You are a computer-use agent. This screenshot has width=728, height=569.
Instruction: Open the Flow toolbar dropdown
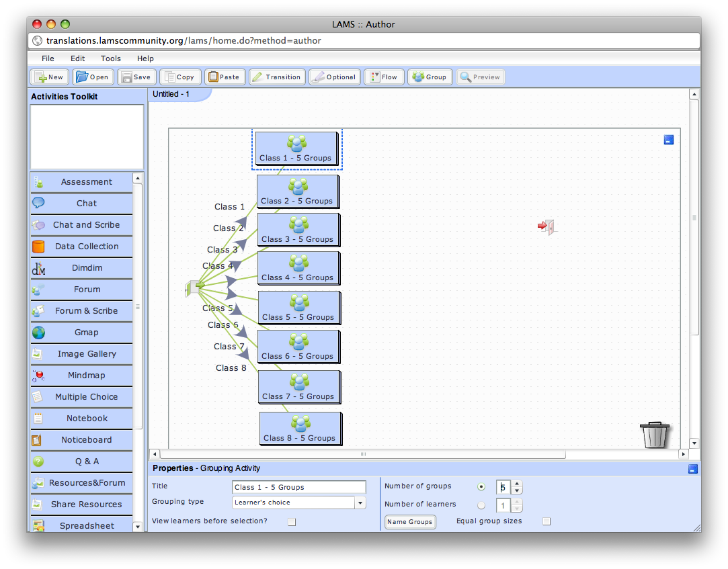[384, 77]
